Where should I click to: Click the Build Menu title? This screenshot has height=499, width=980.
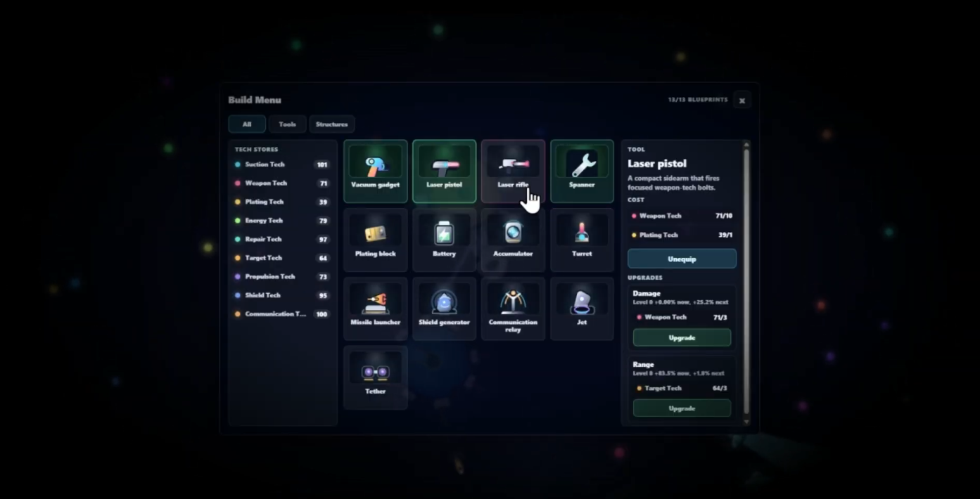[255, 100]
